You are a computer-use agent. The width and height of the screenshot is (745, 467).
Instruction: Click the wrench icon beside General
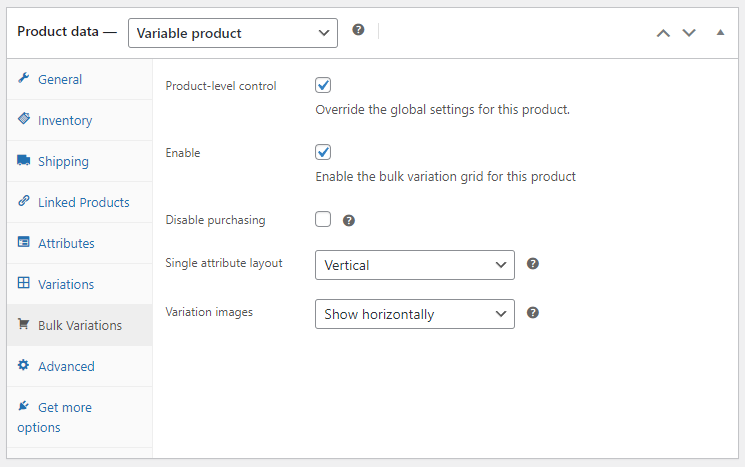coord(24,78)
